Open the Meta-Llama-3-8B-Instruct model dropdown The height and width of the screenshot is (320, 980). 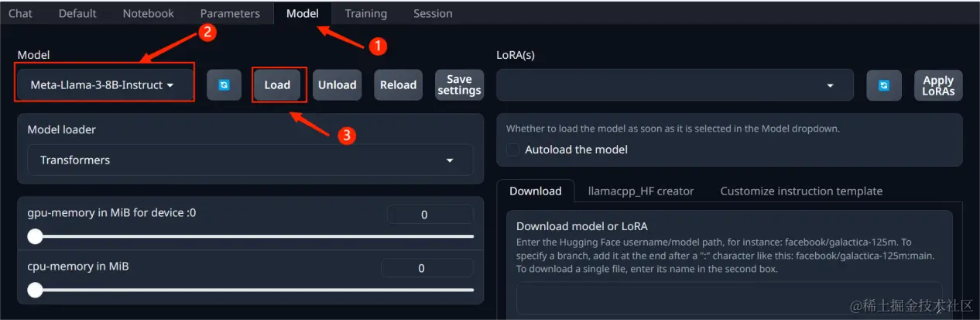tap(104, 85)
